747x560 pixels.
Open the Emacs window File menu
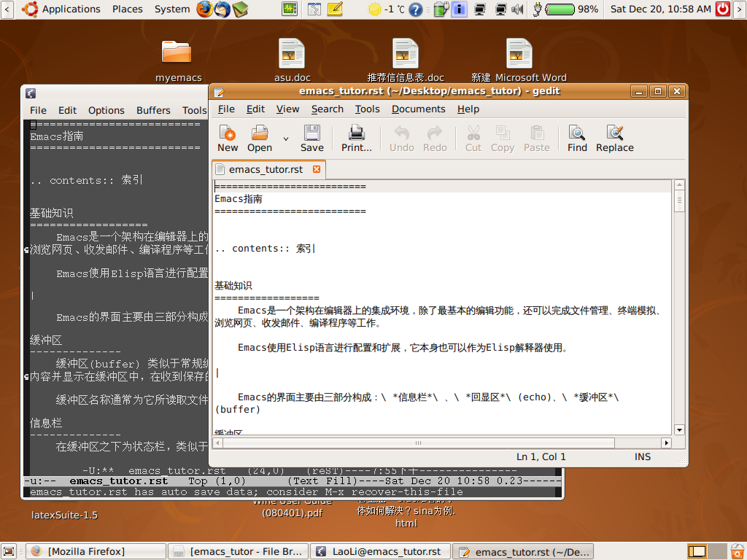[38, 111]
